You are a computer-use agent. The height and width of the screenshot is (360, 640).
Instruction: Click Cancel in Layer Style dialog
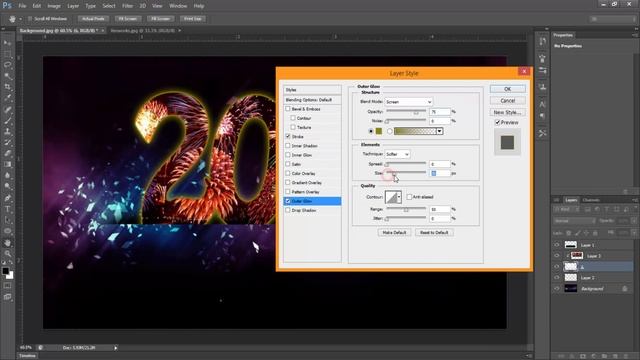click(x=507, y=100)
